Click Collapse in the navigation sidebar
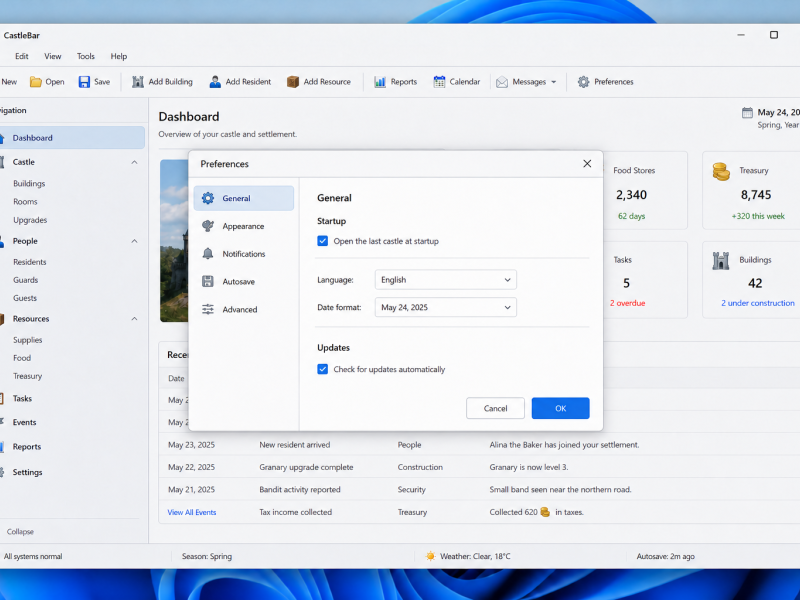The width and height of the screenshot is (800, 600). click(20, 532)
